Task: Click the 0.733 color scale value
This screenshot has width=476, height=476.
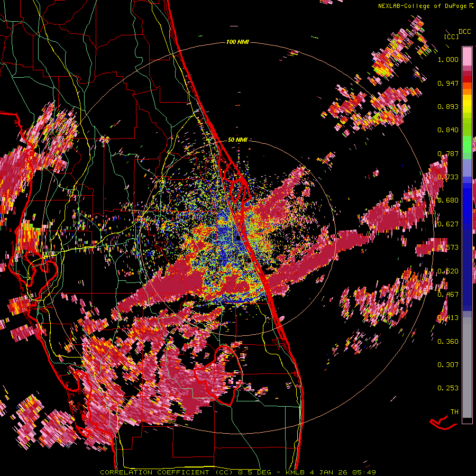Action: (x=448, y=177)
